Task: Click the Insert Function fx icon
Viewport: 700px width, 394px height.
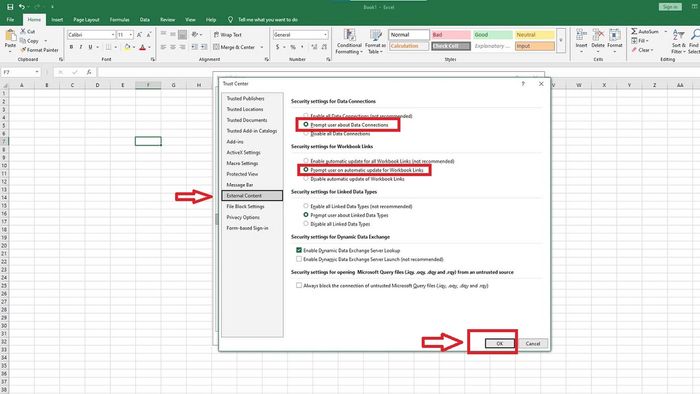Action: (x=89, y=72)
